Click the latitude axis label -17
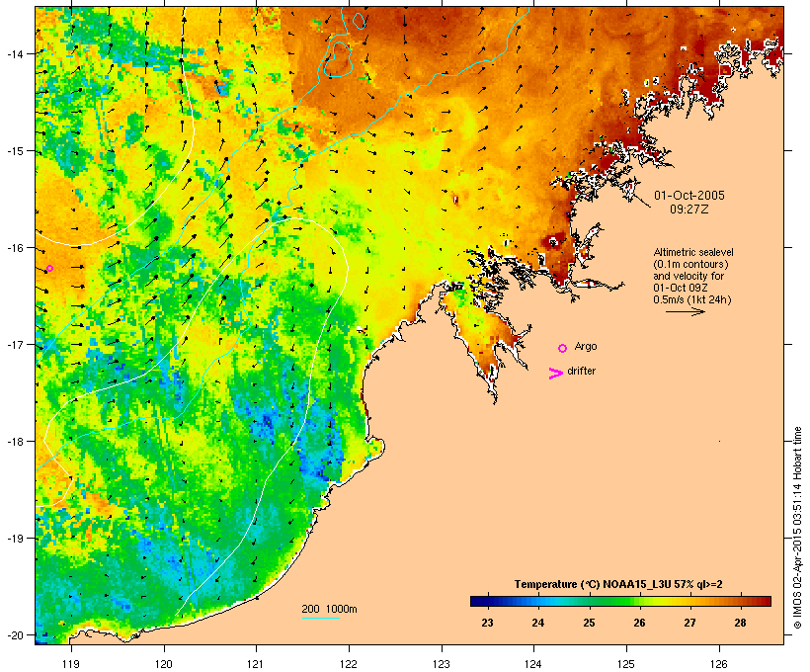The image size is (810, 672). (15, 344)
